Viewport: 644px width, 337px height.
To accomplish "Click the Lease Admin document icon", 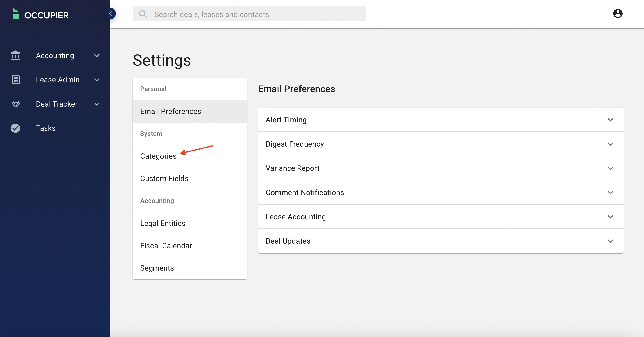I will 15,79.
